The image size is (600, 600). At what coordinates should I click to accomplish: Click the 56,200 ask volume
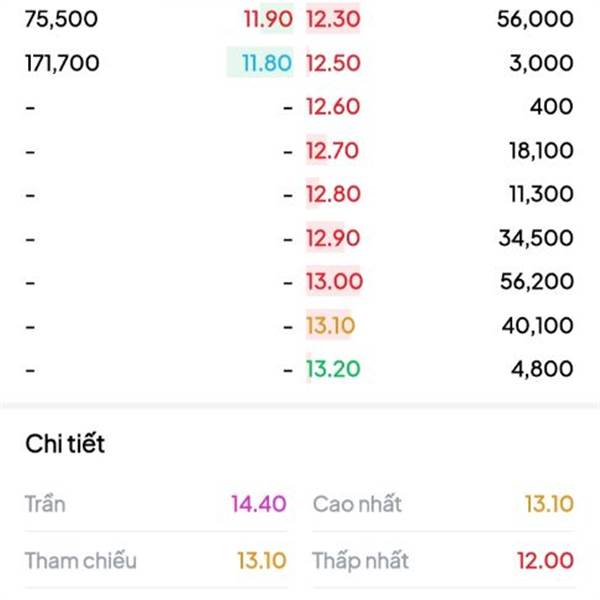[537, 282]
